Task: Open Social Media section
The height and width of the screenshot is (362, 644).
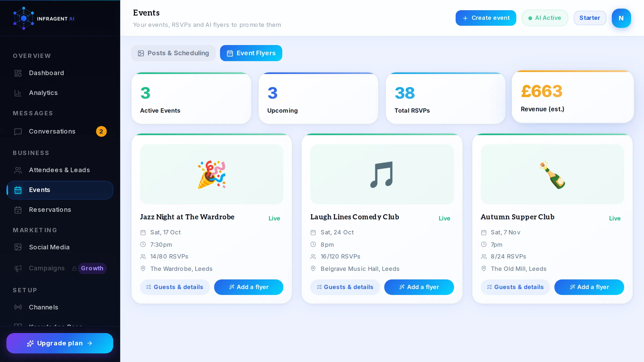Action: click(x=60, y=247)
